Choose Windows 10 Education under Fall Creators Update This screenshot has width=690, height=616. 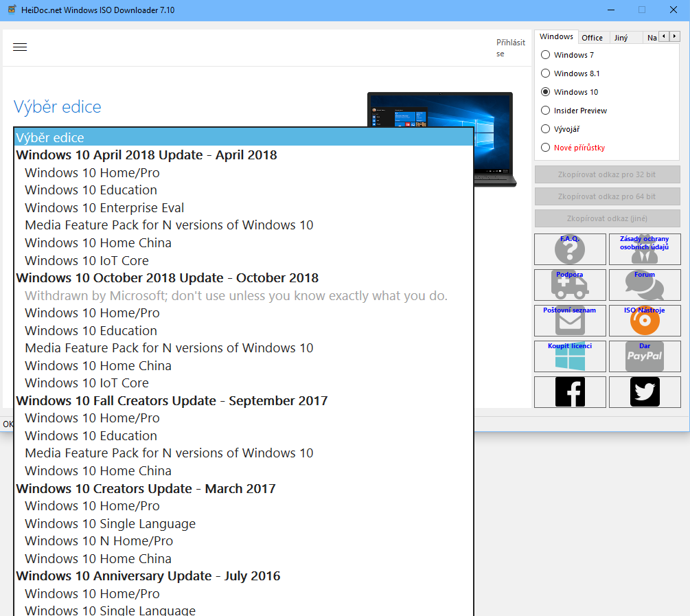pyautogui.click(x=244, y=435)
